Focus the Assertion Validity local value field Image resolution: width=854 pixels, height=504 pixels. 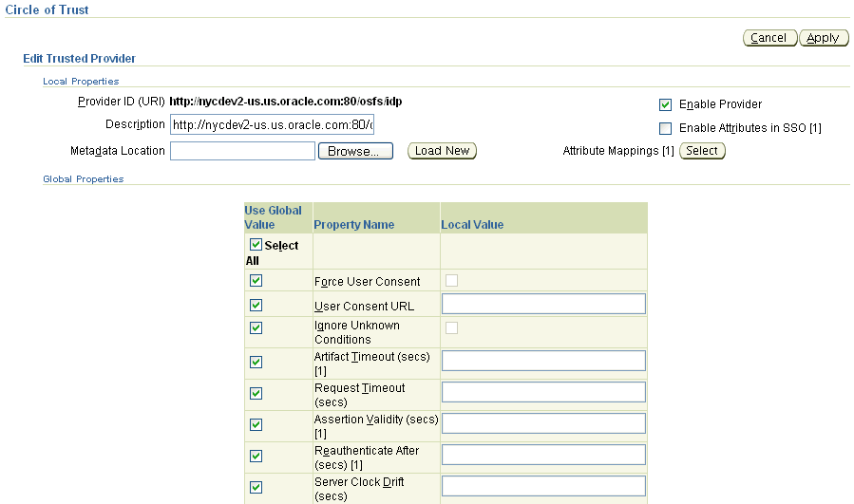[543, 423]
